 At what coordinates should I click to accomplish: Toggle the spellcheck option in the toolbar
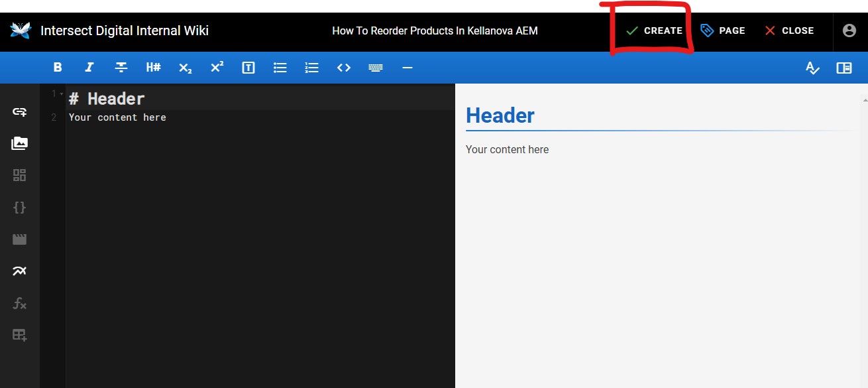coord(812,68)
